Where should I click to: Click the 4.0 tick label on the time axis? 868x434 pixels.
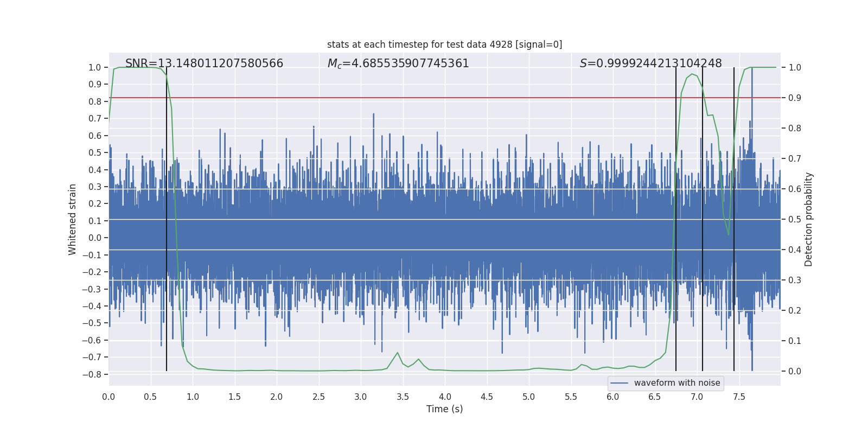[445, 397]
